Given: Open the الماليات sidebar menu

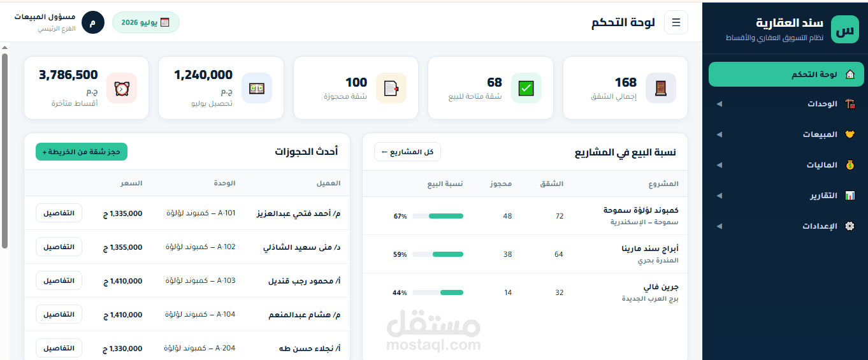Looking at the screenshot, I should pyautogui.click(x=785, y=165).
